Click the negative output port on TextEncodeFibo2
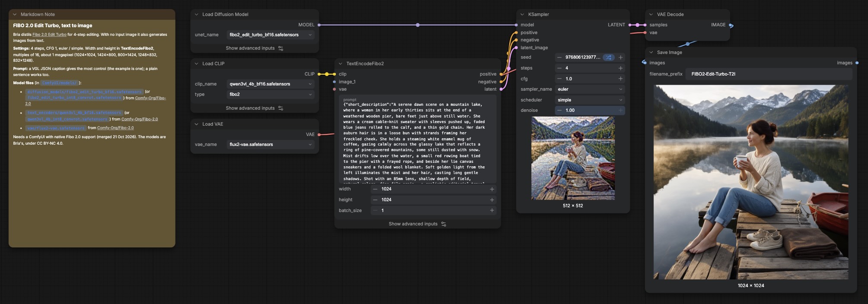Screen dimensions: 868x304 (501, 82)
